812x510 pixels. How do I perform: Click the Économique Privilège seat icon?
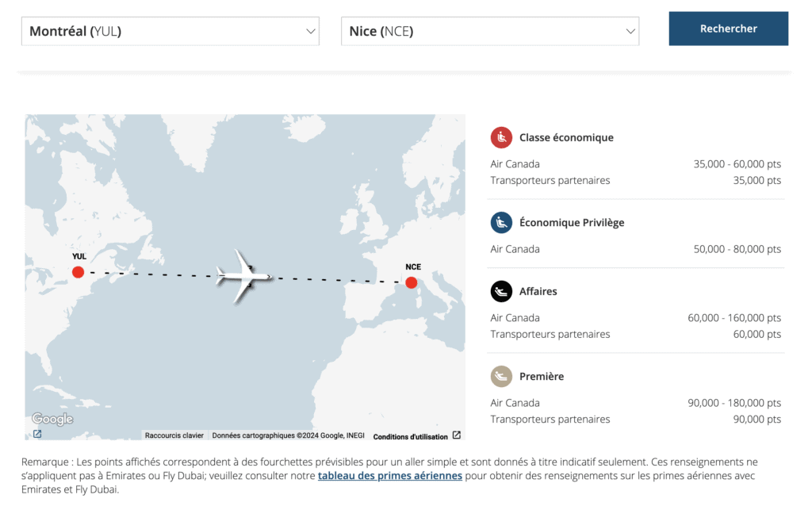point(501,222)
